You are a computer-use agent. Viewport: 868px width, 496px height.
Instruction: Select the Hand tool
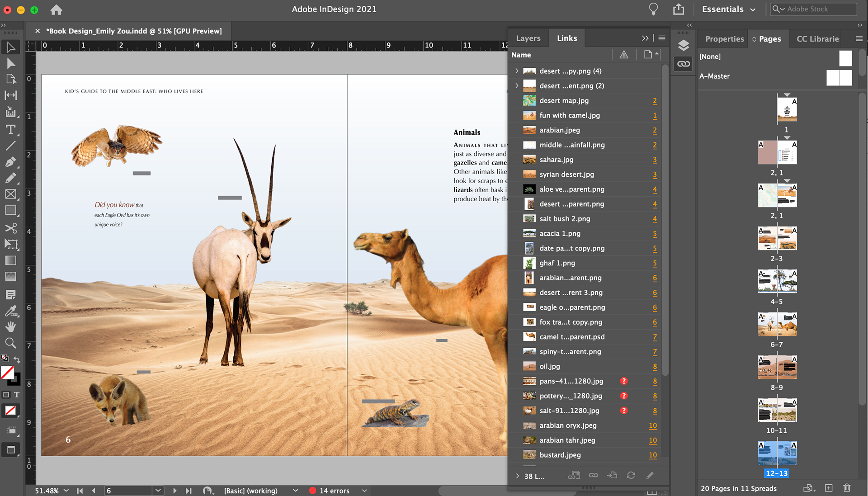10,326
